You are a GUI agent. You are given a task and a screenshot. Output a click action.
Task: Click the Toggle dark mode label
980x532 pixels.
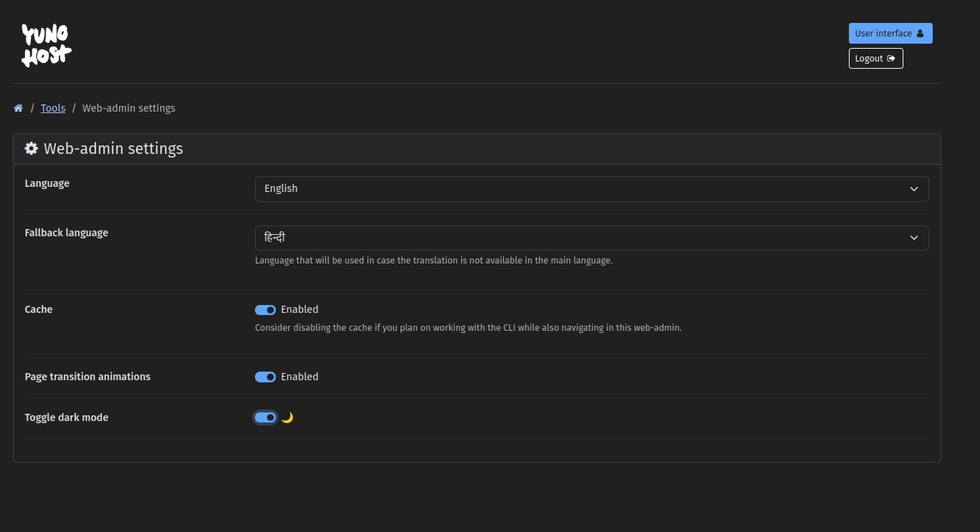point(67,417)
